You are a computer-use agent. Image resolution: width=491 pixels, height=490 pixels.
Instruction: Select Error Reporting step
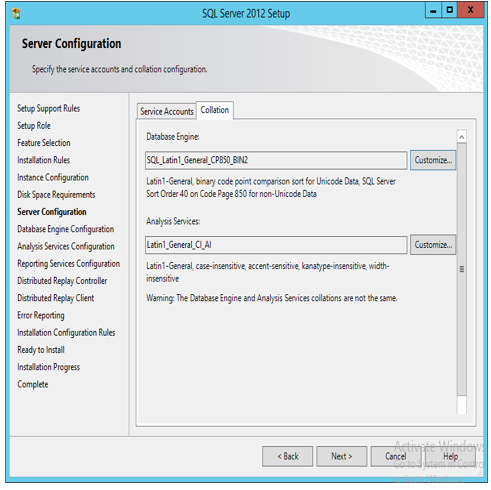click(41, 315)
